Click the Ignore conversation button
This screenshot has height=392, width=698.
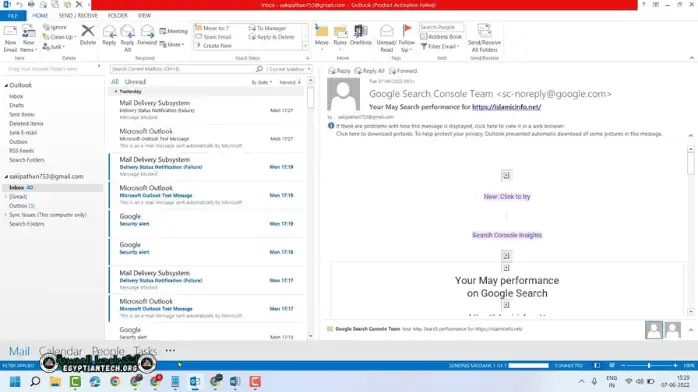55,27
